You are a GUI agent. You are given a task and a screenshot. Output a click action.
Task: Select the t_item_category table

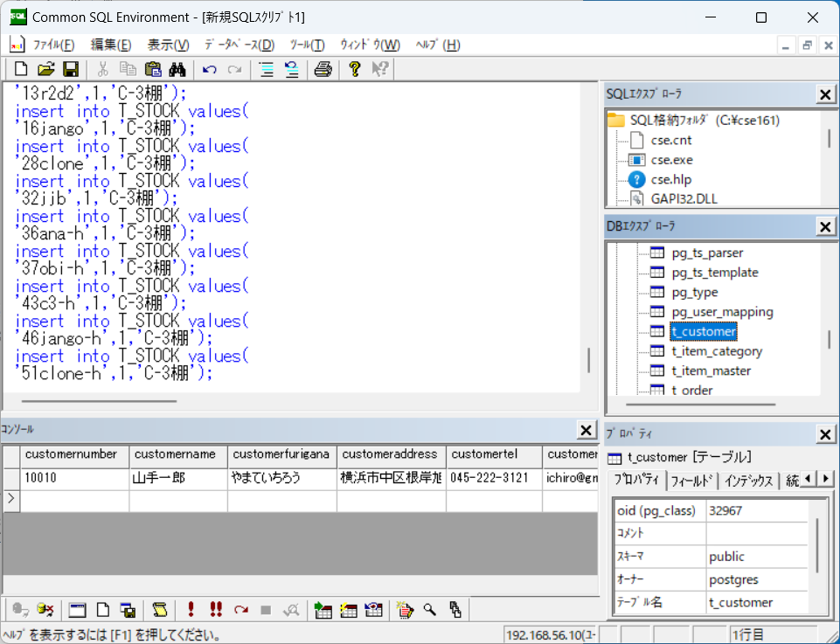tap(717, 351)
